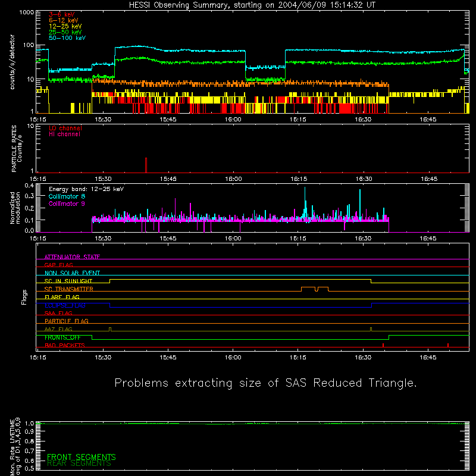Screen dimensions: 476x476
Task: Click the SC_IN_SUNLIGHT flag label
Action: (68, 281)
